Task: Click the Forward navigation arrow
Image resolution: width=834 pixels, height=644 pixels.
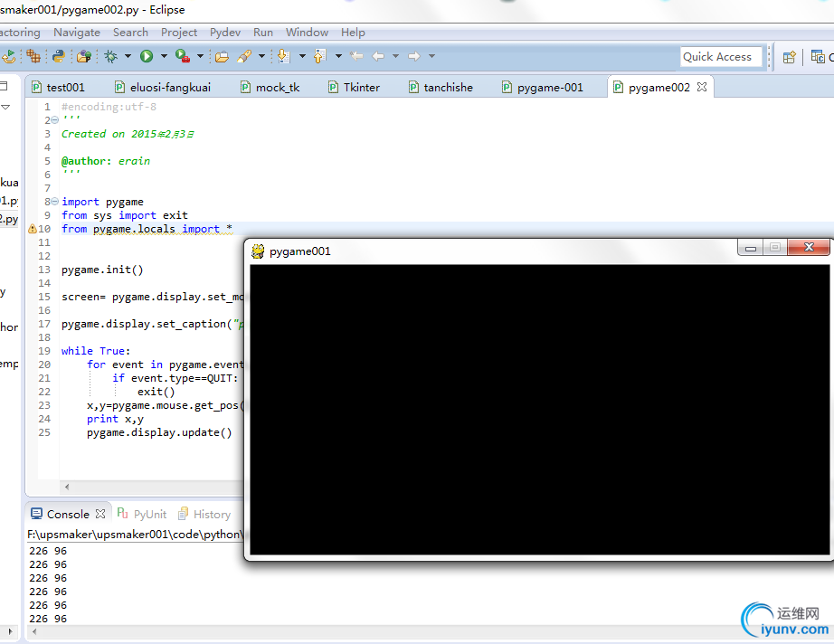Action: pyautogui.click(x=414, y=56)
